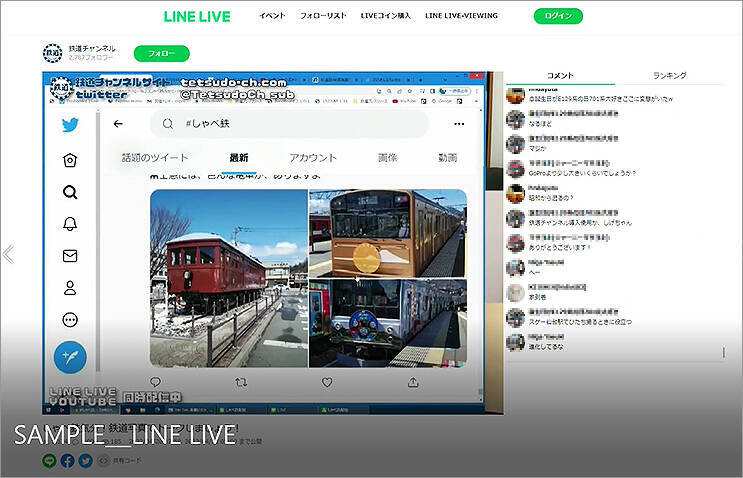The width and height of the screenshot is (743, 478).
Task: Open Twitter messages envelope icon
Action: tap(70, 256)
